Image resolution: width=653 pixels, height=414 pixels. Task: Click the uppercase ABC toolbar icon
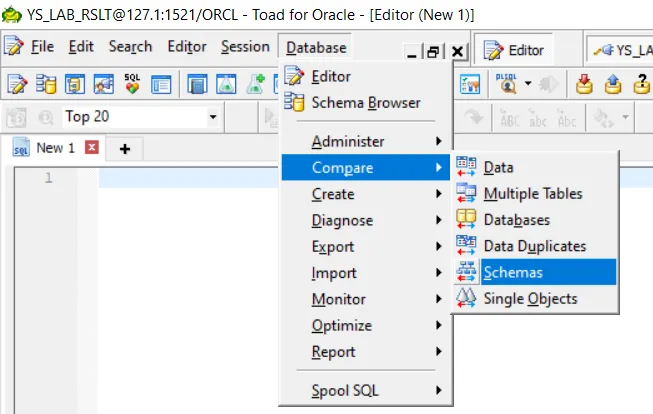pos(509,118)
